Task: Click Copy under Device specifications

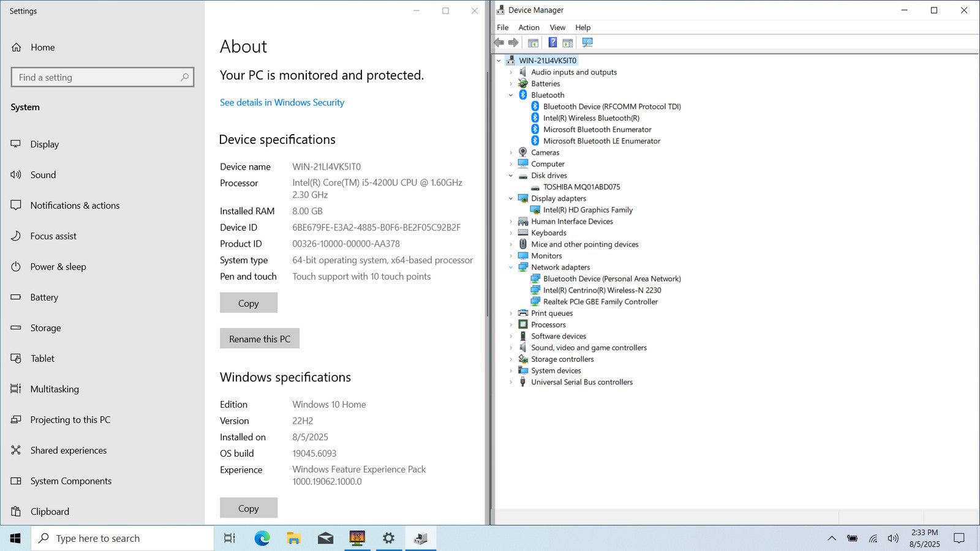Action: [x=249, y=303]
